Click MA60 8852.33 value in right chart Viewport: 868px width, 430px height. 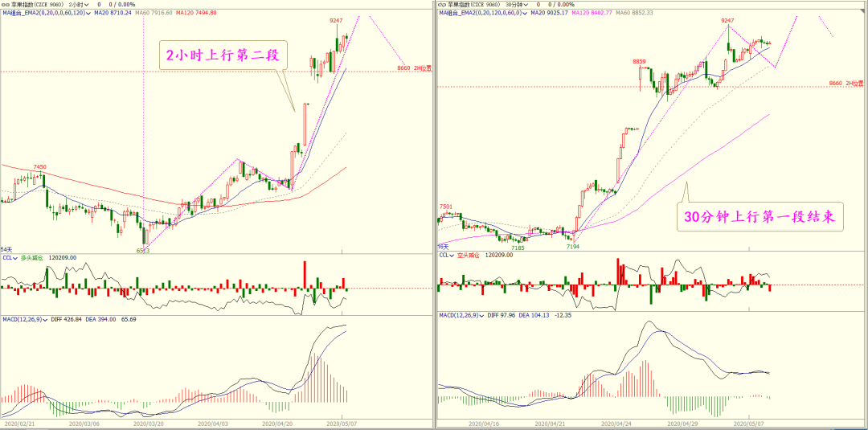click(x=634, y=12)
